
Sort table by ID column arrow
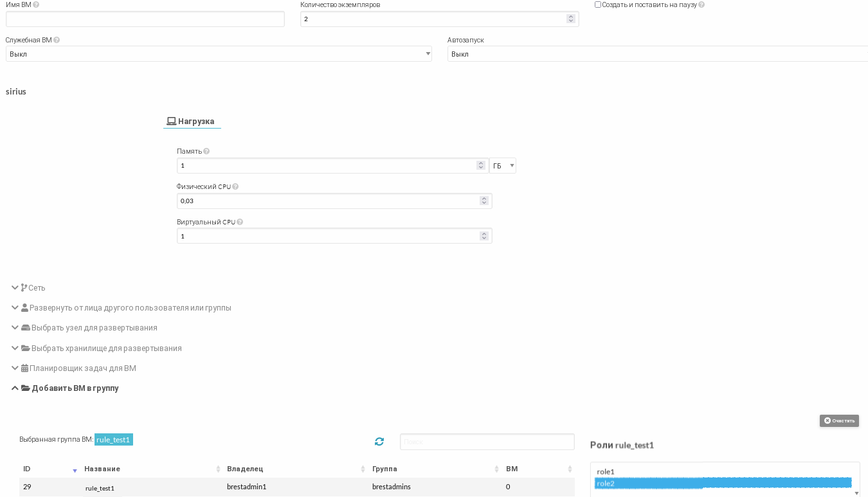coord(75,470)
